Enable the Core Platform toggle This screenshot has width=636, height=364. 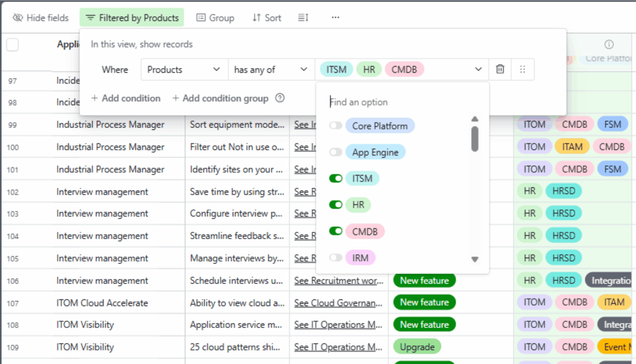pos(336,126)
